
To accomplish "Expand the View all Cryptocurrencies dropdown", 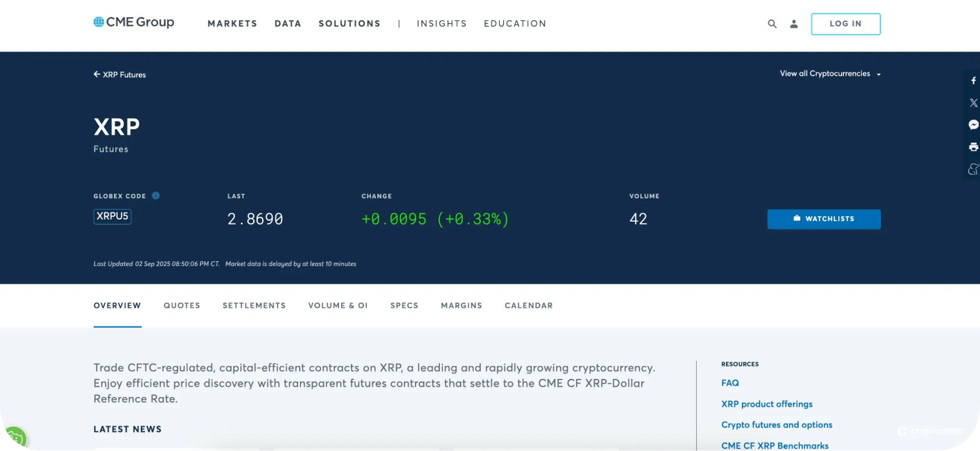I will [x=829, y=74].
